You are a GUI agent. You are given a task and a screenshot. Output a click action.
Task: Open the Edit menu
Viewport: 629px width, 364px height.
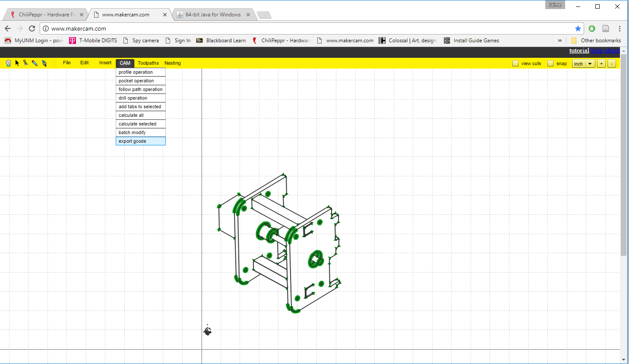(85, 63)
